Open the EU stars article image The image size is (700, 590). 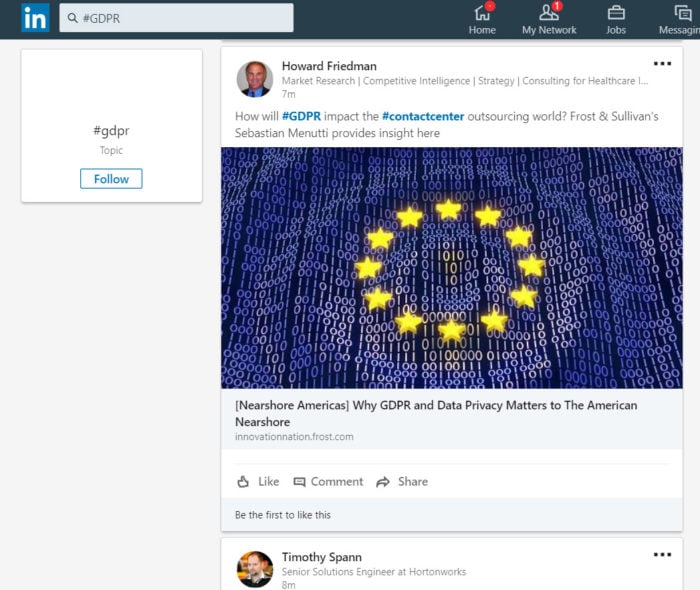pos(451,268)
